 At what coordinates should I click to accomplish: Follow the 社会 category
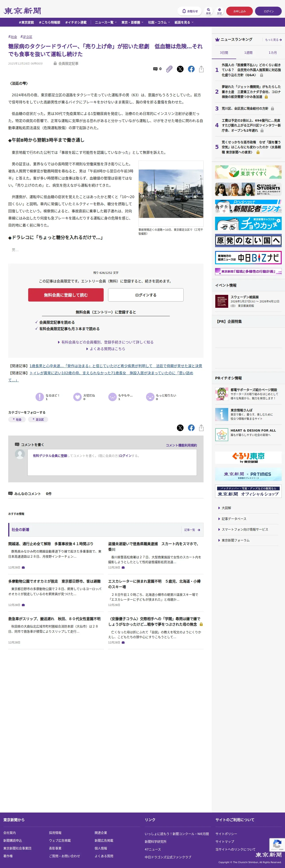pyautogui.click(x=17, y=420)
